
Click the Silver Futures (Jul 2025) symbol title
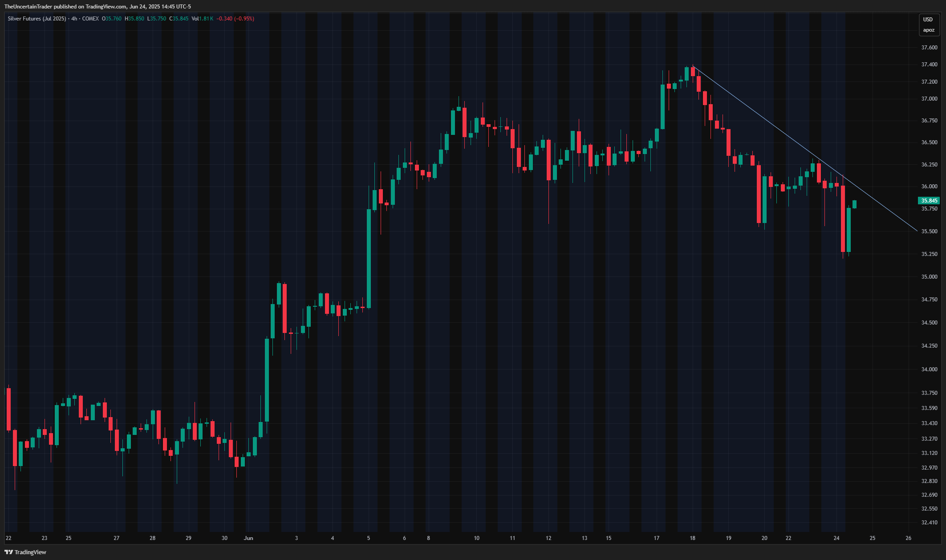point(37,19)
